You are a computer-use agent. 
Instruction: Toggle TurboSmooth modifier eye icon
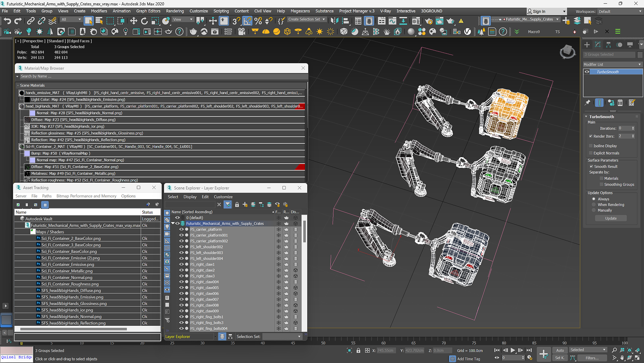(587, 72)
